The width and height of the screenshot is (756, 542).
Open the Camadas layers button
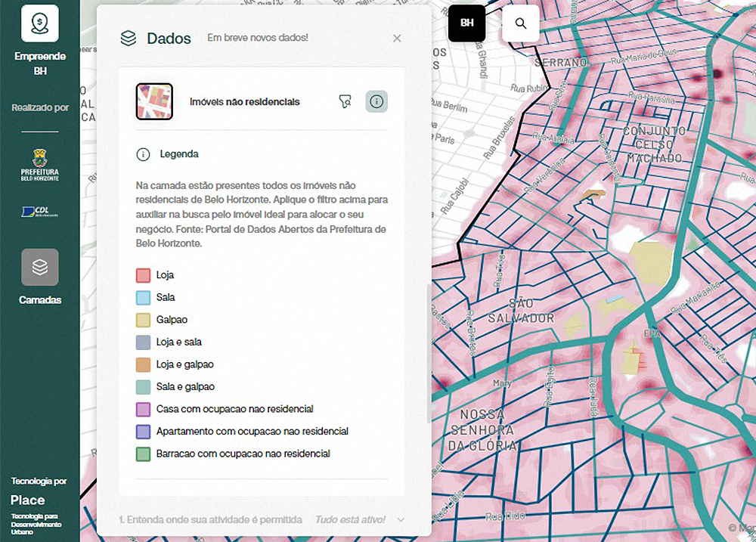(x=40, y=267)
